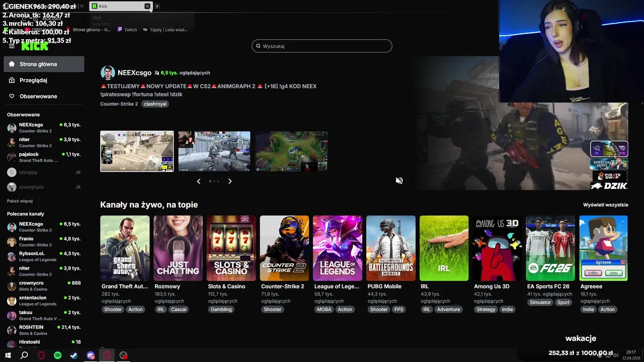Click Simulator tag under EA Sports FC 26
The height and width of the screenshot is (362, 644).
tap(540, 302)
